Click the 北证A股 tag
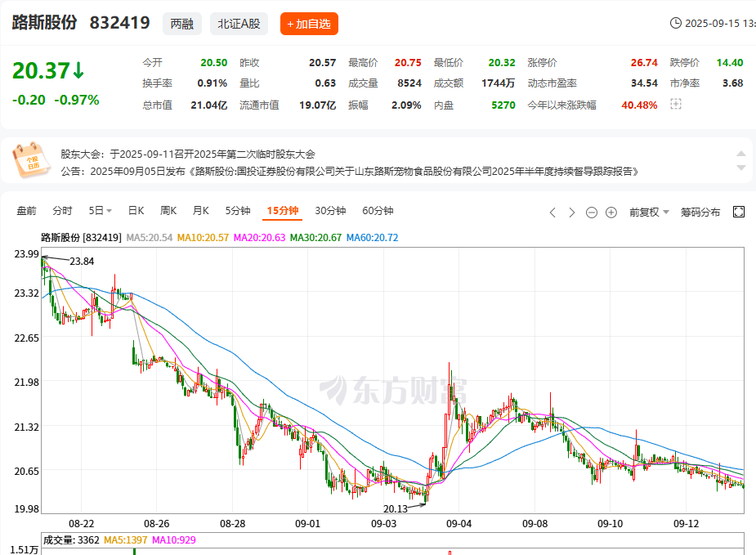756x555 pixels. (x=239, y=24)
